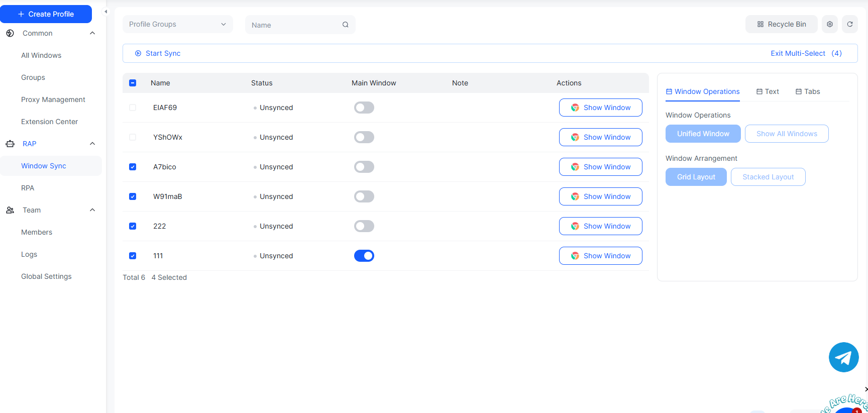The image size is (868, 413).
Task: Click the Stacked Layout button
Action: coord(768,177)
